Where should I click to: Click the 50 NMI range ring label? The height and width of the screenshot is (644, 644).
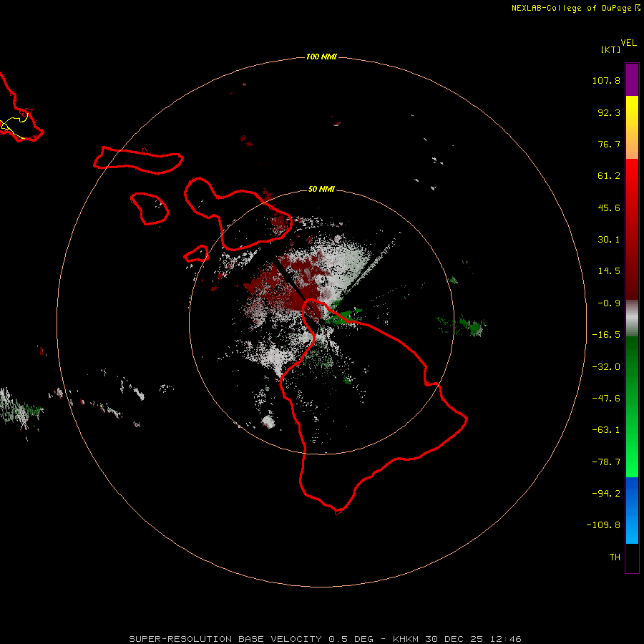321,189
